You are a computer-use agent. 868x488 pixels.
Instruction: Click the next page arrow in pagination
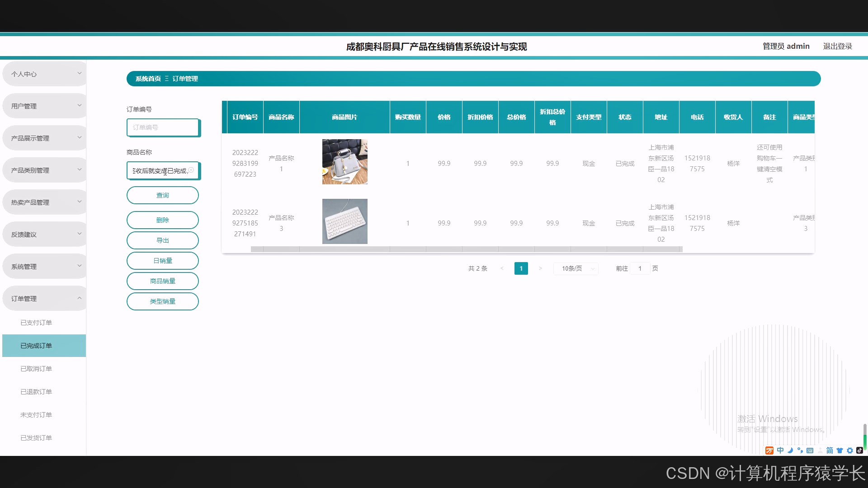541,268
